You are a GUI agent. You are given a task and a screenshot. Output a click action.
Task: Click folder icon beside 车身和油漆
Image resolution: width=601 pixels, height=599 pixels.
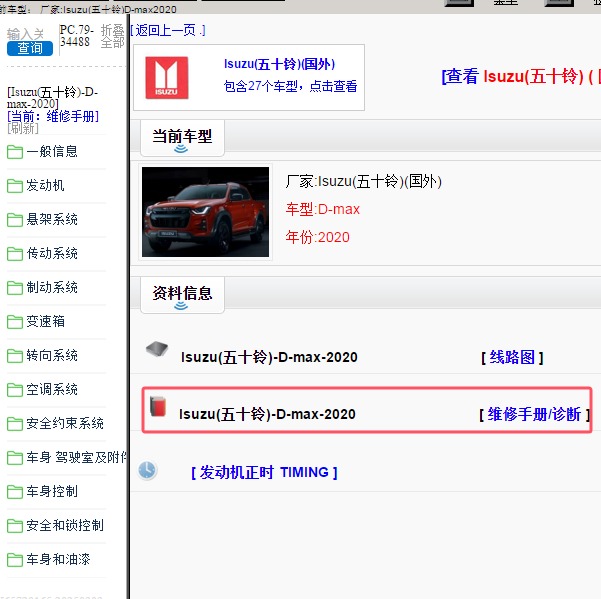15,560
